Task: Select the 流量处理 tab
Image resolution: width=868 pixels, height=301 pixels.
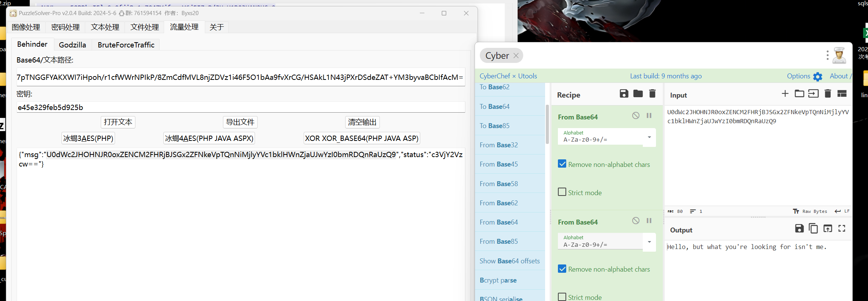Action: tap(184, 27)
